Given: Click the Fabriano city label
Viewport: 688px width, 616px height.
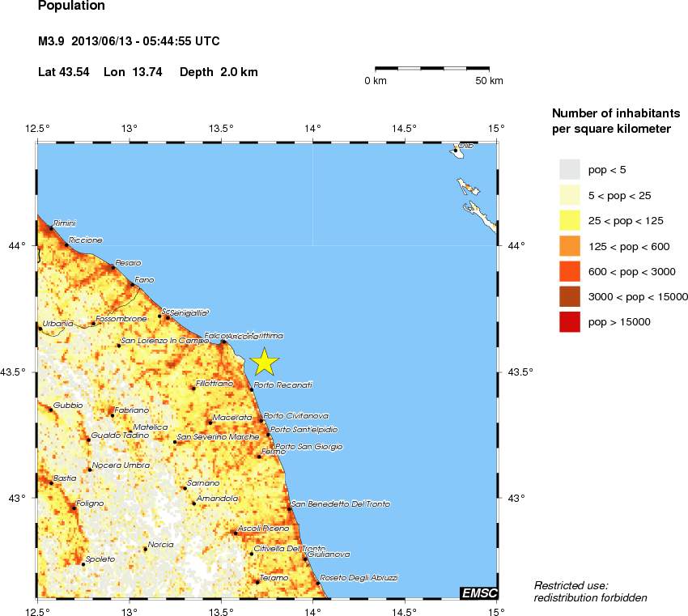Looking at the screenshot, I should pyautogui.click(x=132, y=410).
